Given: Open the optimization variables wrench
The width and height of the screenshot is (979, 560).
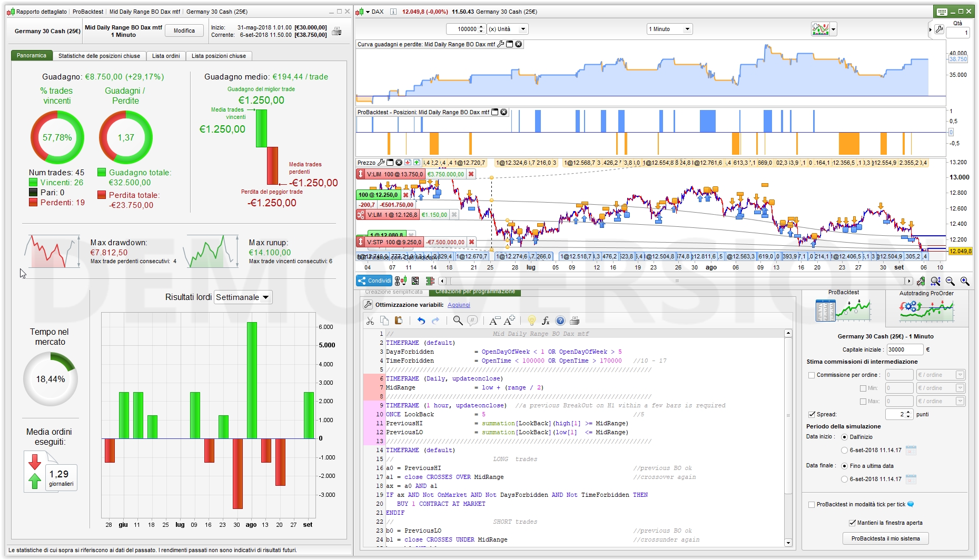Looking at the screenshot, I should (368, 305).
